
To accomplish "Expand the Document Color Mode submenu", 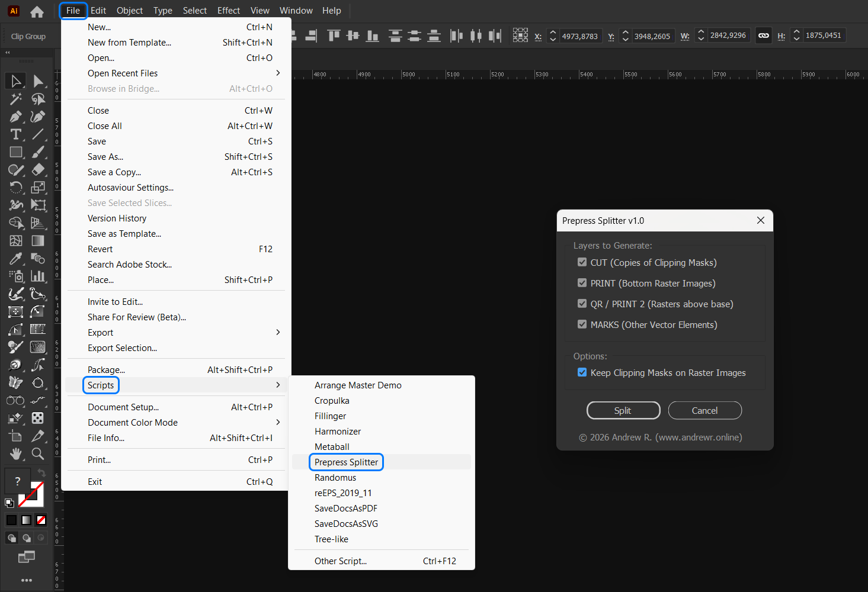I will click(176, 423).
